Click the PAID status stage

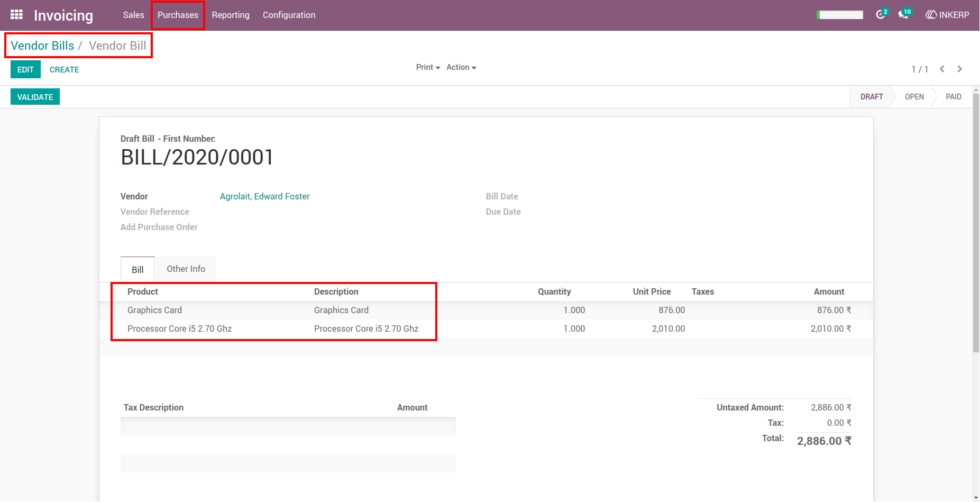pyautogui.click(x=954, y=97)
